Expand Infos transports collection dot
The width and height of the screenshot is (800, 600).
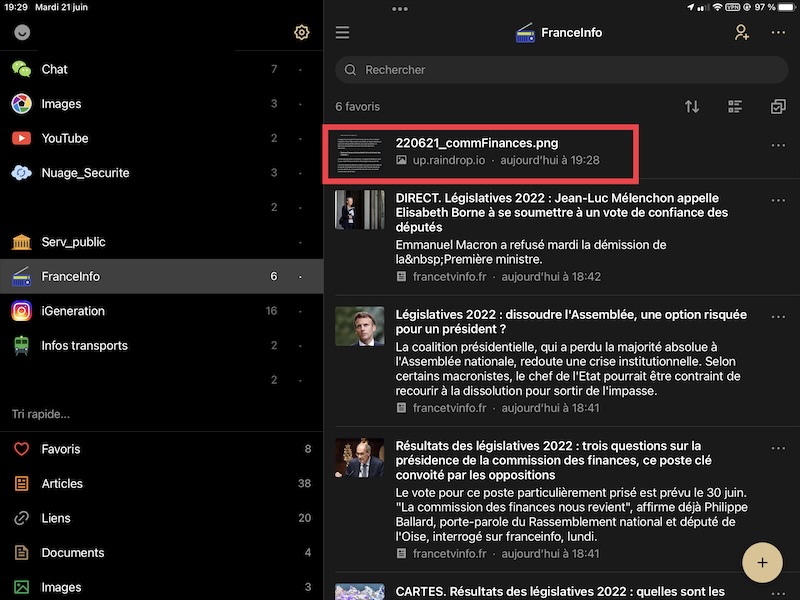300,345
